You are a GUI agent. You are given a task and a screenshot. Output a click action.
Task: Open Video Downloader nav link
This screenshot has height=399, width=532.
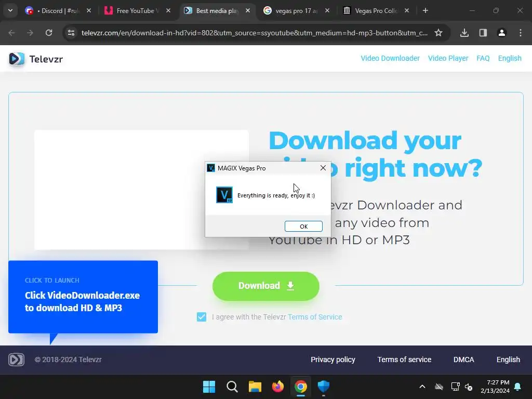coord(390,58)
